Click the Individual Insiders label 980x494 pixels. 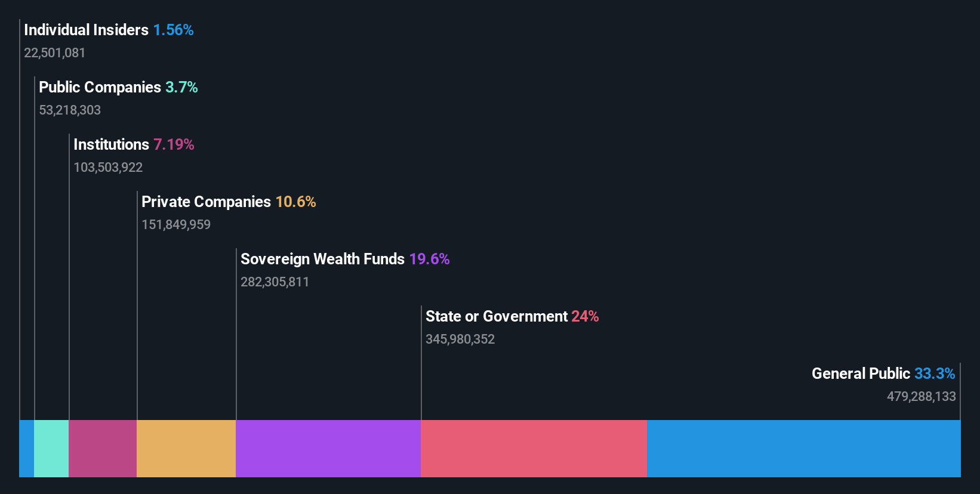[x=86, y=30]
